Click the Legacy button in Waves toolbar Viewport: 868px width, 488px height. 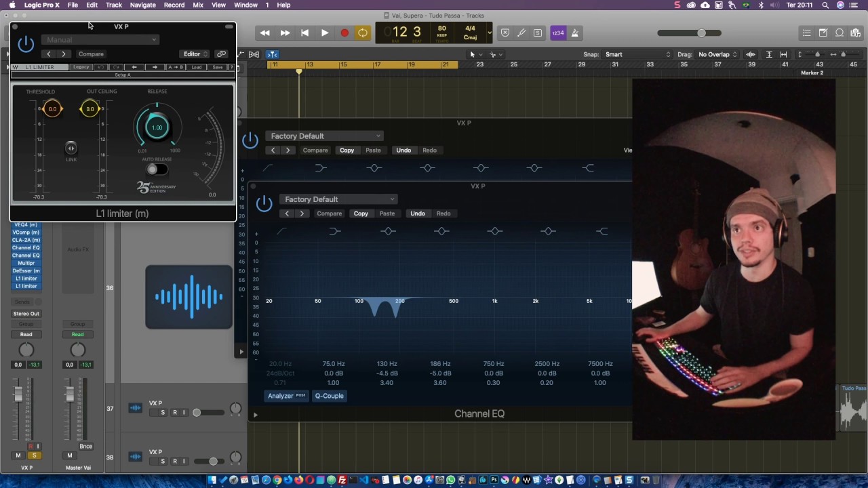coord(81,67)
